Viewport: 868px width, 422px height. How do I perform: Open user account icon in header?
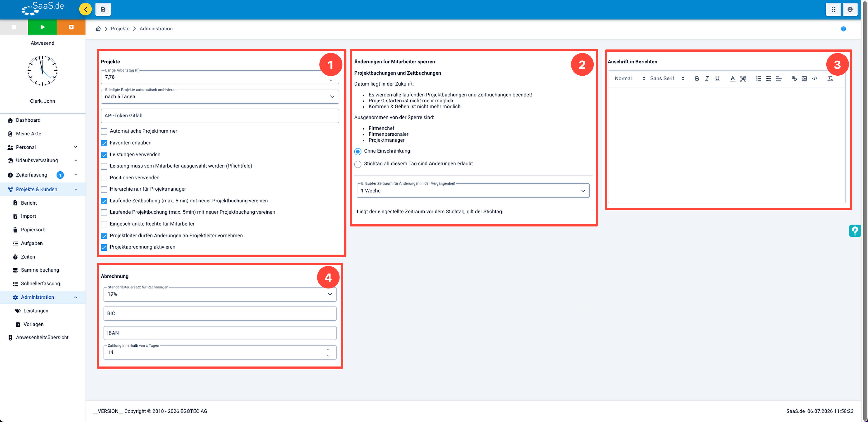850,10
